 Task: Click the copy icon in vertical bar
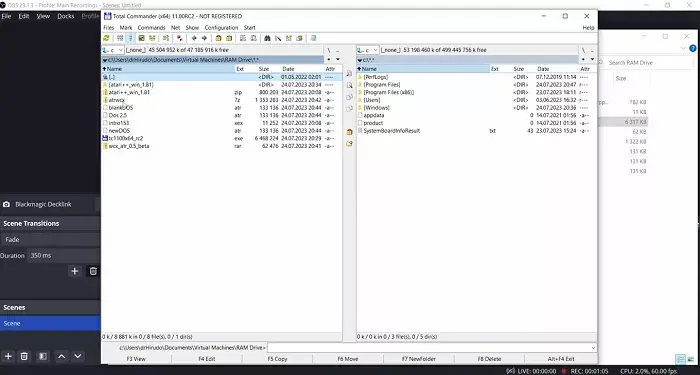point(349,96)
